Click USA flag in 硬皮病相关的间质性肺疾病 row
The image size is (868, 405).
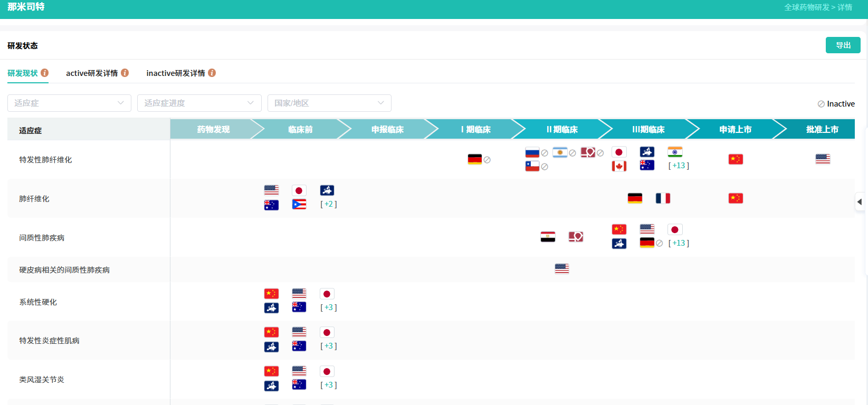point(562,269)
